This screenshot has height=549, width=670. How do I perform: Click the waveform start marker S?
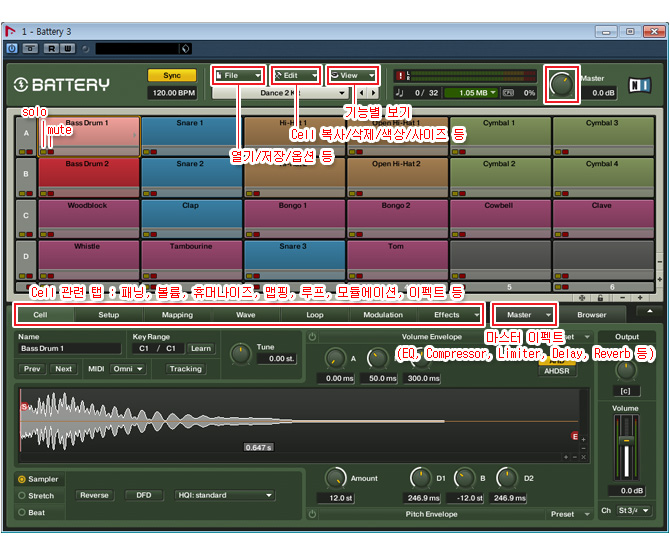[x=24, y=406]
